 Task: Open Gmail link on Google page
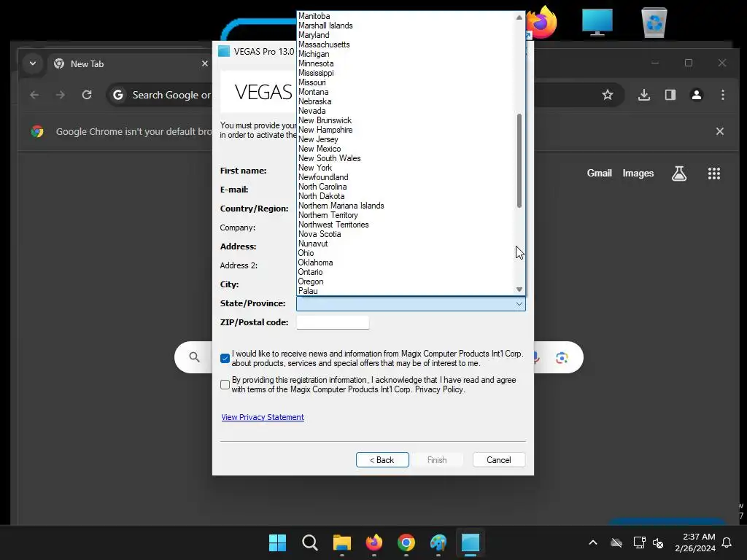600,174
